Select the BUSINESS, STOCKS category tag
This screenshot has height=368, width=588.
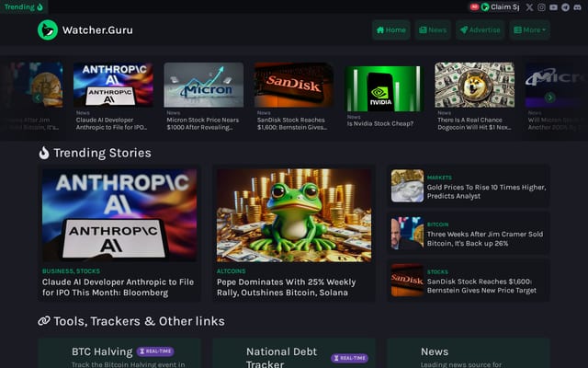71,271
